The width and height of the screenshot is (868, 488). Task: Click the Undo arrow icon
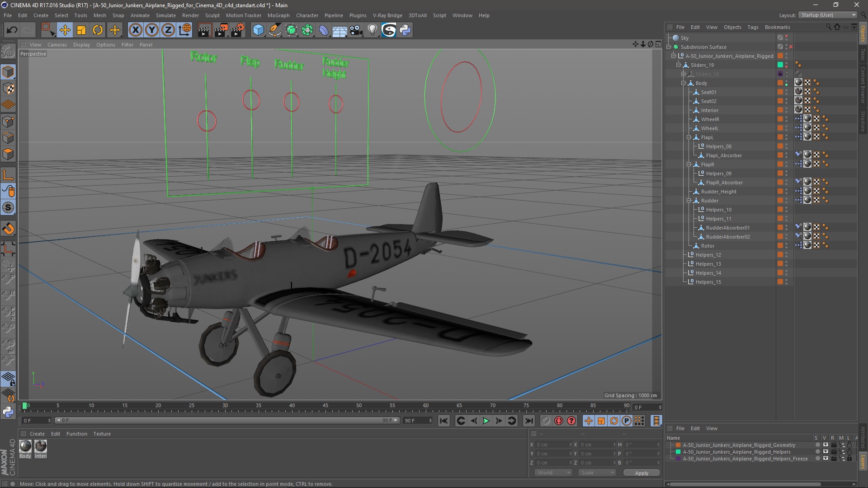pos(12,30)
